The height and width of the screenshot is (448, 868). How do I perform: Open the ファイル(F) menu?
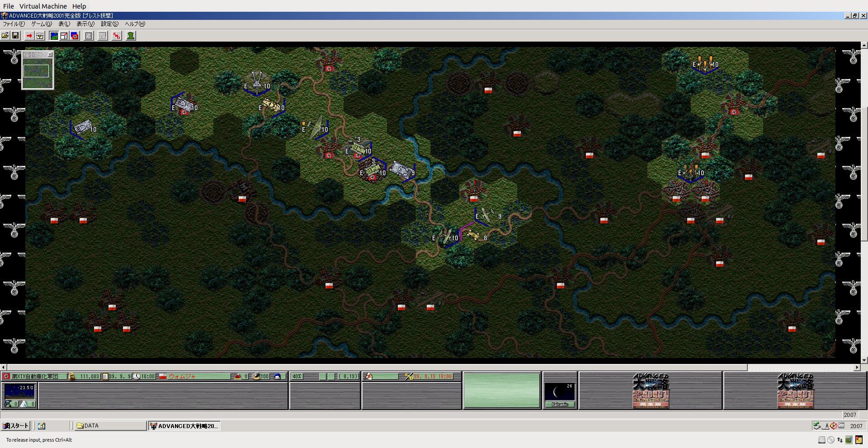click(x=14, y=24)
